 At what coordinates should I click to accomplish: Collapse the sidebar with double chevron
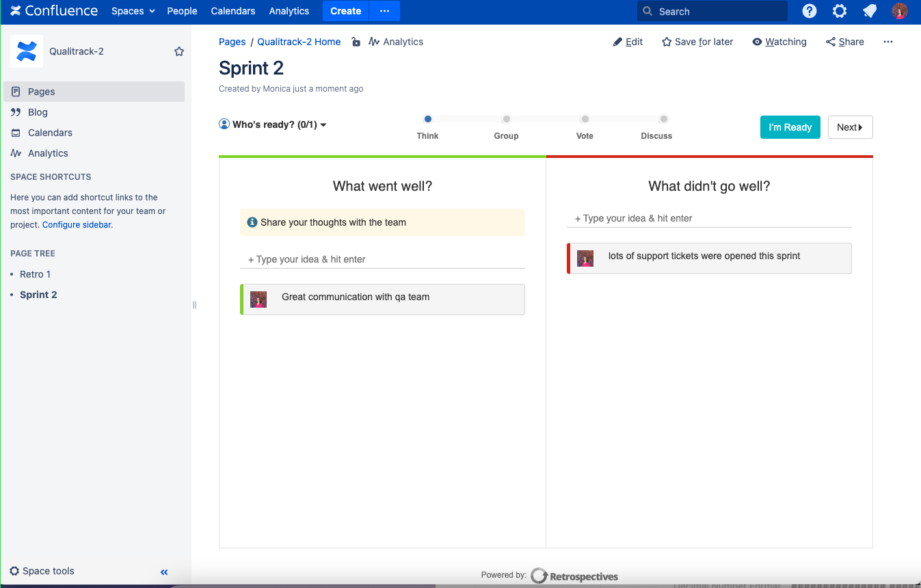click(164, 572)
